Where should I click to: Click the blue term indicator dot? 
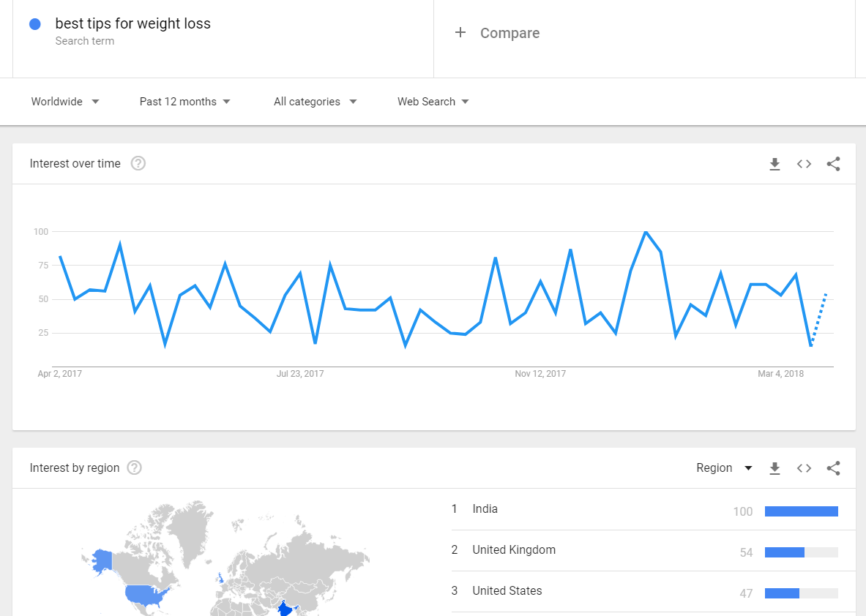pos(34,23)
